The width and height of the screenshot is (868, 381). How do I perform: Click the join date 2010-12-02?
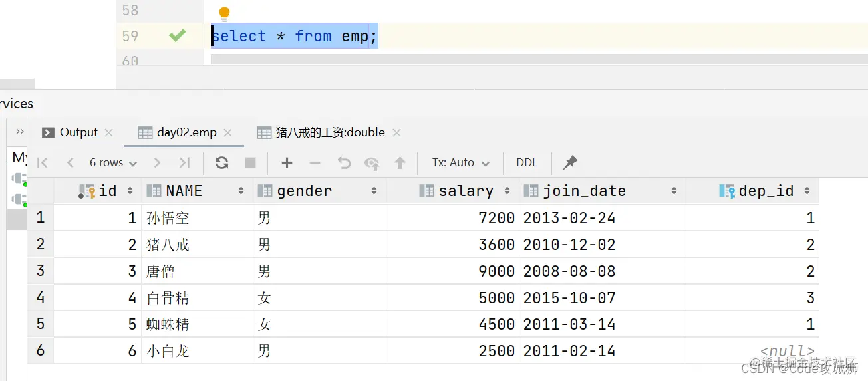602,244
